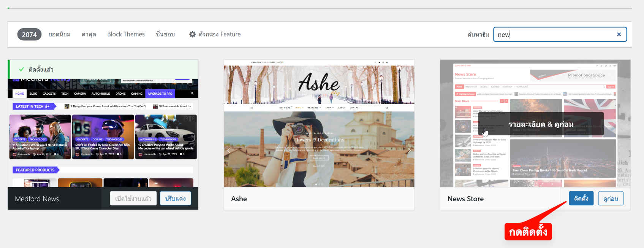Click hamburger menu icon in Ashe preview

pyautogui.click(x=252, y=108)
